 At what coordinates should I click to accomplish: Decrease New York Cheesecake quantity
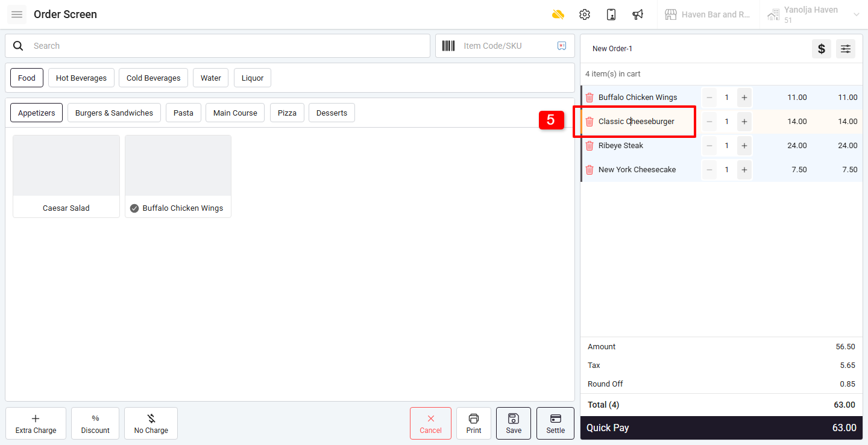click(709, 170)
